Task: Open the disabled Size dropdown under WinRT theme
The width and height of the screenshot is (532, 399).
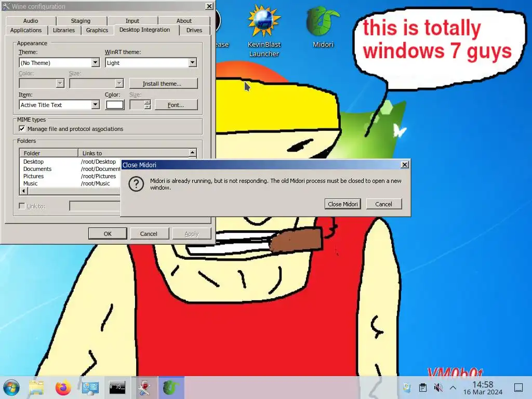Action: click(x=96, y=83)
